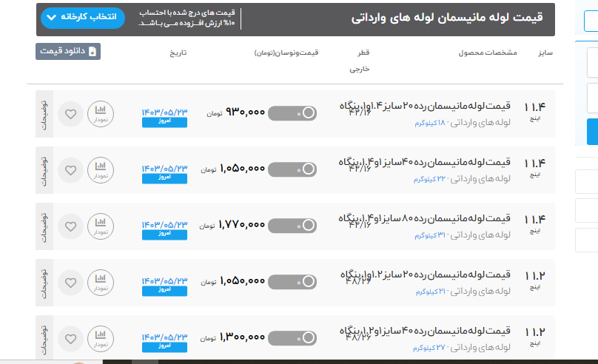Click the دانلود قیمت download button

point(67,52)
